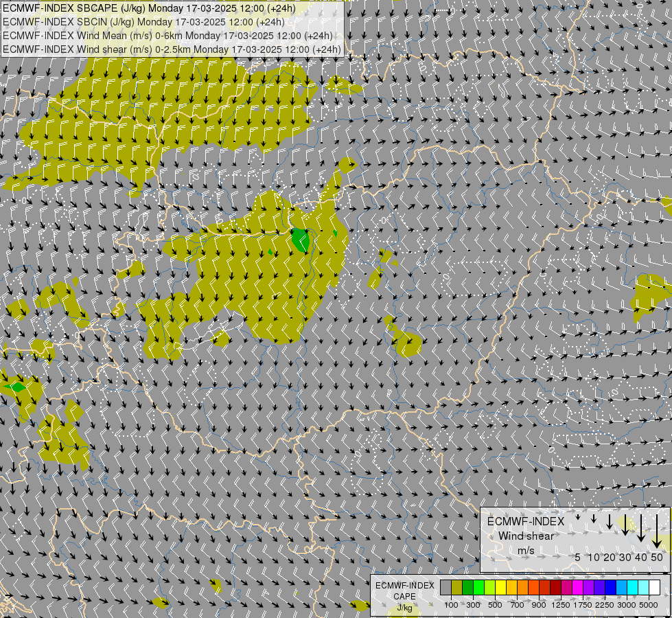Click the 3000 label under CAPE legend
This screenshot has height=618, width=672.
point(627,605)
